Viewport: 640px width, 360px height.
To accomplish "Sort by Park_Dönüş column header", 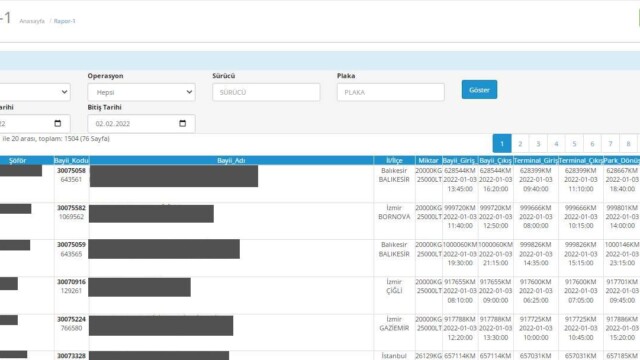I will (622, 160).
